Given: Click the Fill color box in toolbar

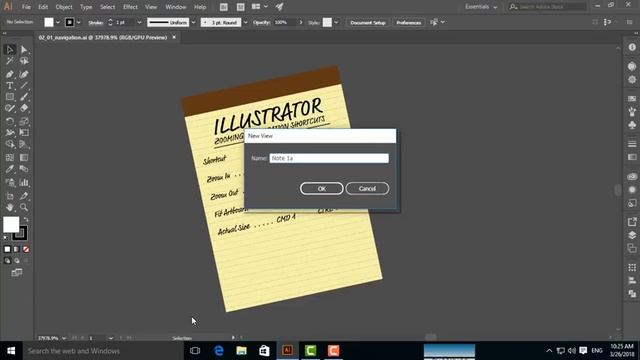Looking at the screenshot, I should (x=11, y=224).
